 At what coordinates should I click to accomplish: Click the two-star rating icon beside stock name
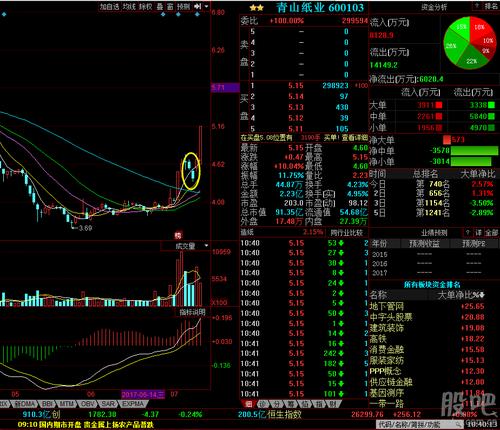[x=257, y=8]
